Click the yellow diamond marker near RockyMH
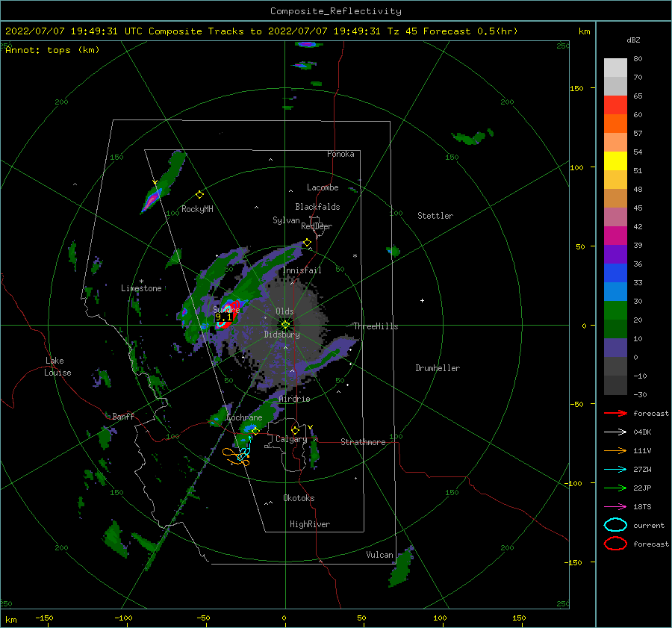Viewport: 672px width, 628px height. (x=199, y=195)
